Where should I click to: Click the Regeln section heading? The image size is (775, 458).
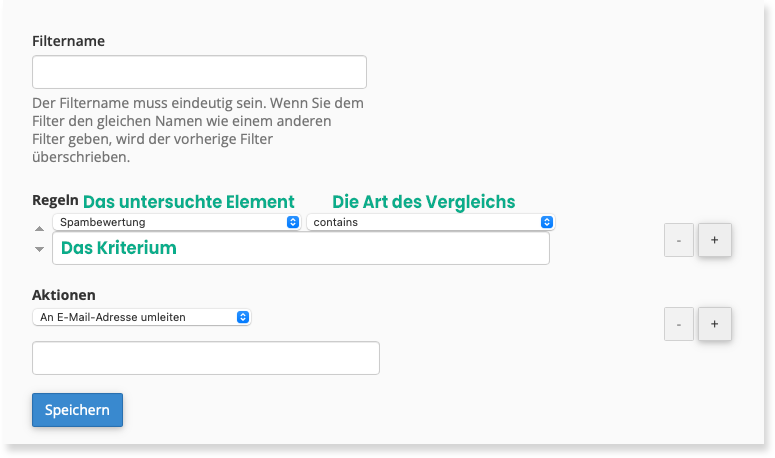54,200
